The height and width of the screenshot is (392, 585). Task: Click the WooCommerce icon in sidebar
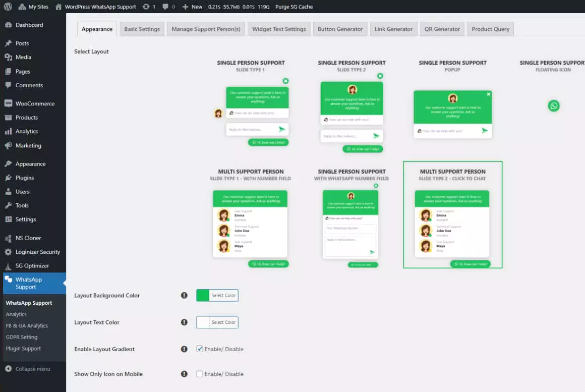click(8, 103)
